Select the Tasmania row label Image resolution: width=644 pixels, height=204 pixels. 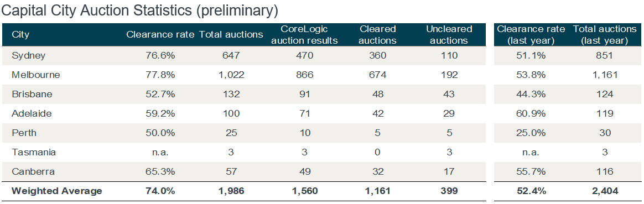(x=34, y=152)
